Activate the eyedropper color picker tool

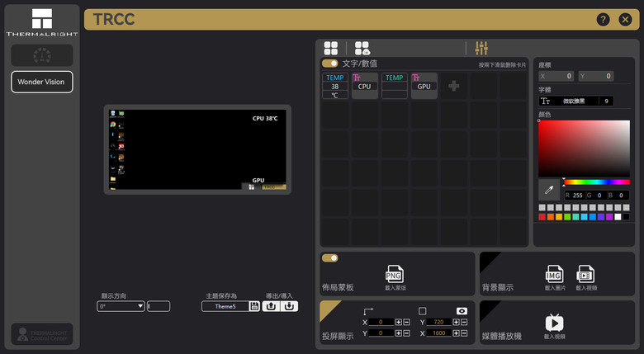549,190
